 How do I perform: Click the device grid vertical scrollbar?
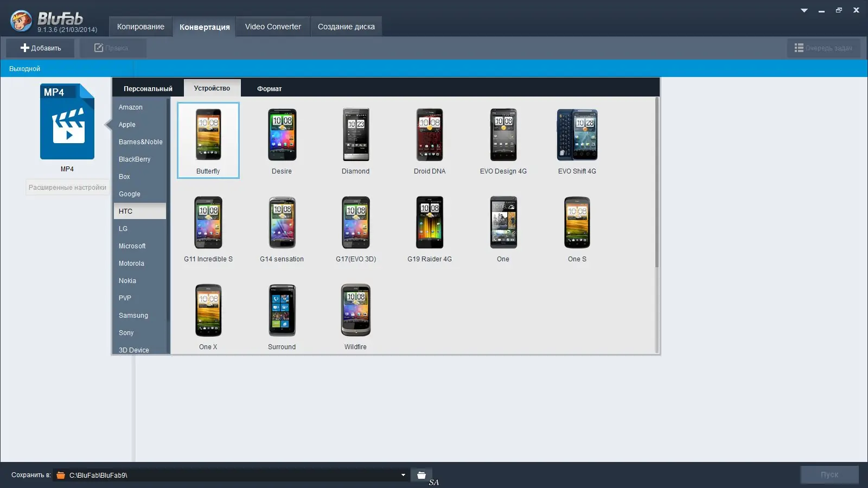(x=657, y=182)
